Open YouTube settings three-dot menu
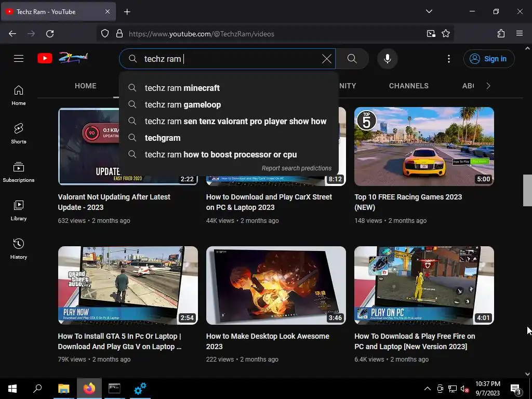 coord(448,59)
